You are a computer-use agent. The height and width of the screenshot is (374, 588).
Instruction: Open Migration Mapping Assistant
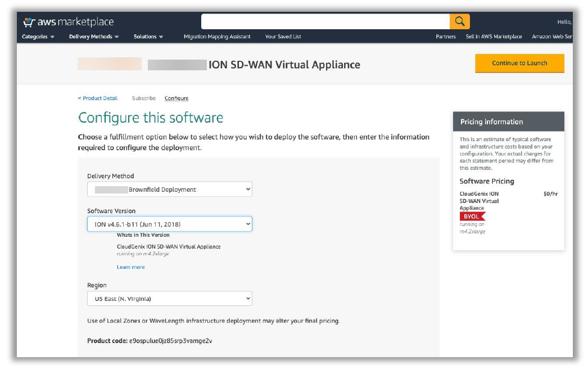pos(217,37)
